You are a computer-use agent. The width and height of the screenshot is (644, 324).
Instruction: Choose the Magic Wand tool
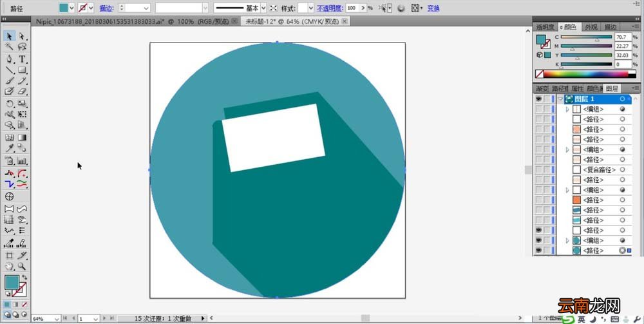(10, 47)
